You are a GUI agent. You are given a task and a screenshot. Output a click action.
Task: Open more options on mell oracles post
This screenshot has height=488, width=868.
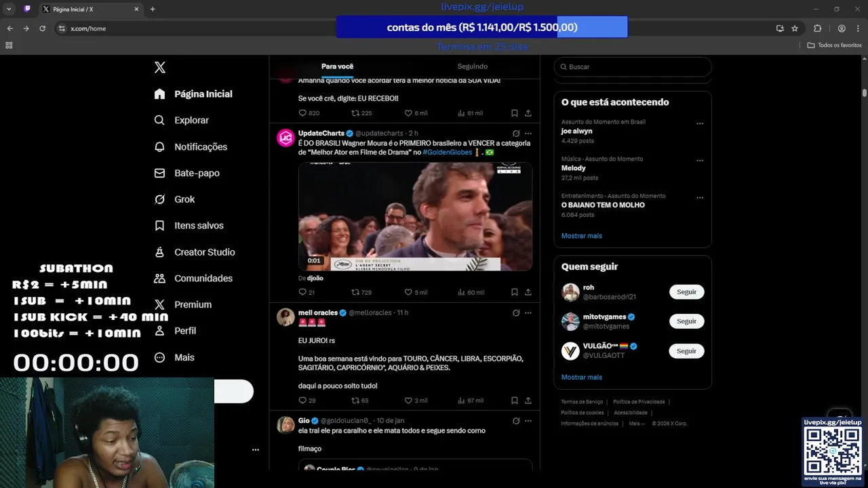pos(528,313)
